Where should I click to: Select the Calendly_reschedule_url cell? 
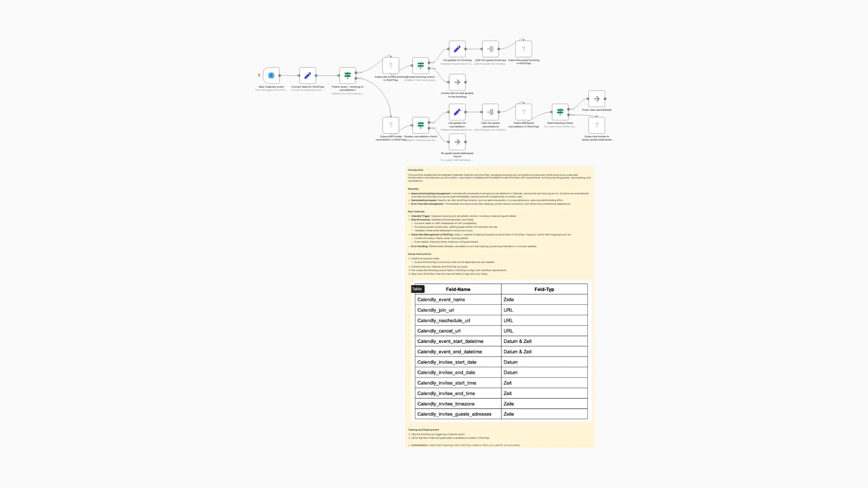(x=458, y=320)
